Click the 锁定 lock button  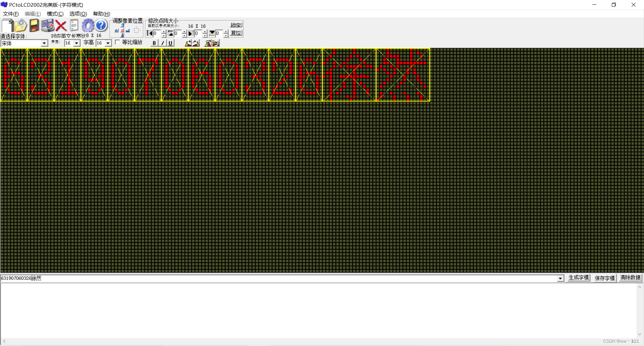click(236, 25)
